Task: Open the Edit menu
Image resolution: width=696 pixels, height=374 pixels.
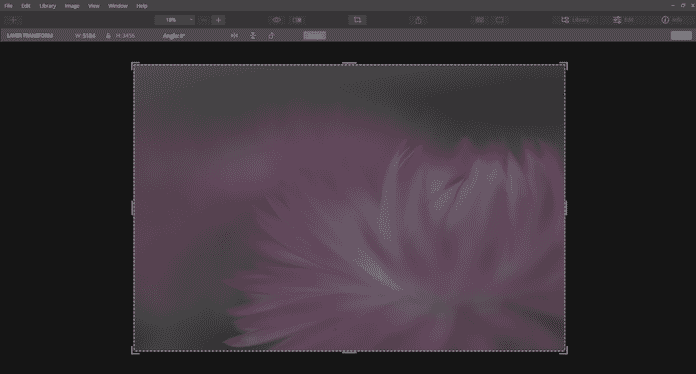Action: tap(26, 6)
